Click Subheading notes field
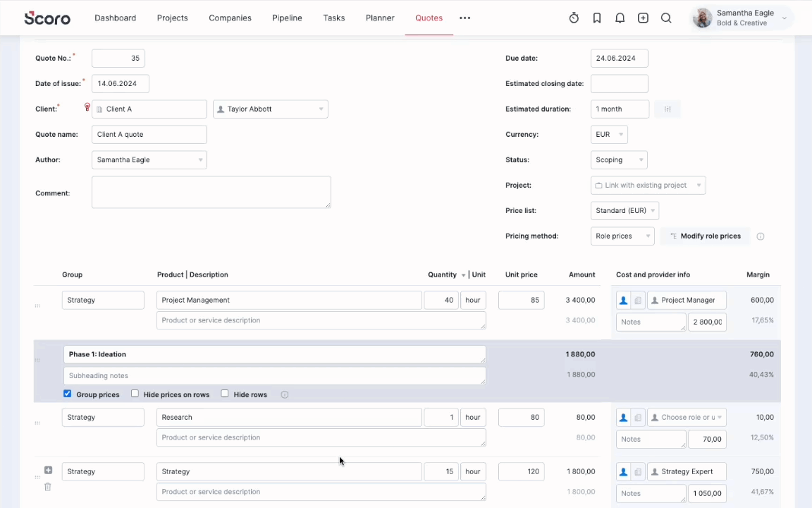Screen dimensions: 812x508 point(274,376)
